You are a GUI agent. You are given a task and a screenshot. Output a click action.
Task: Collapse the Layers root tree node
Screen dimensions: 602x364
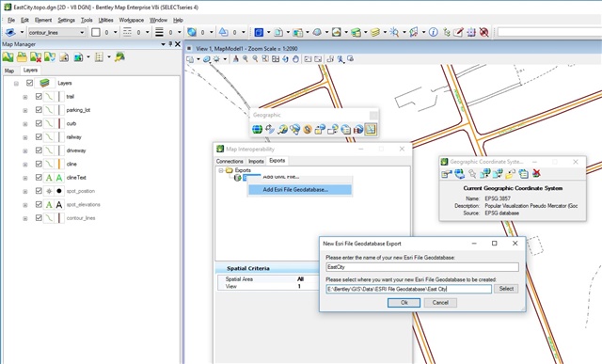pyautogui.click(x=16, y=84)
